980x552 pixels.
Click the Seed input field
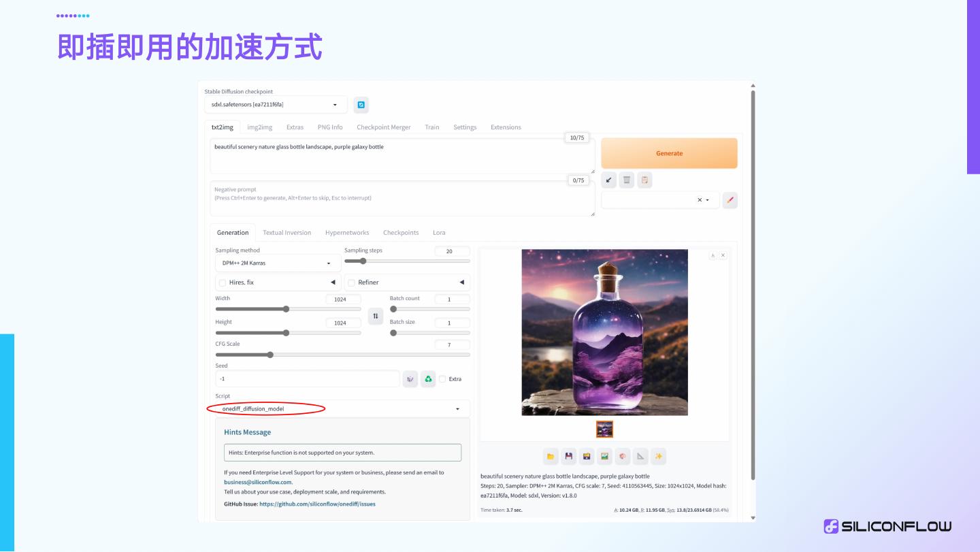click(x=308, y=379)
